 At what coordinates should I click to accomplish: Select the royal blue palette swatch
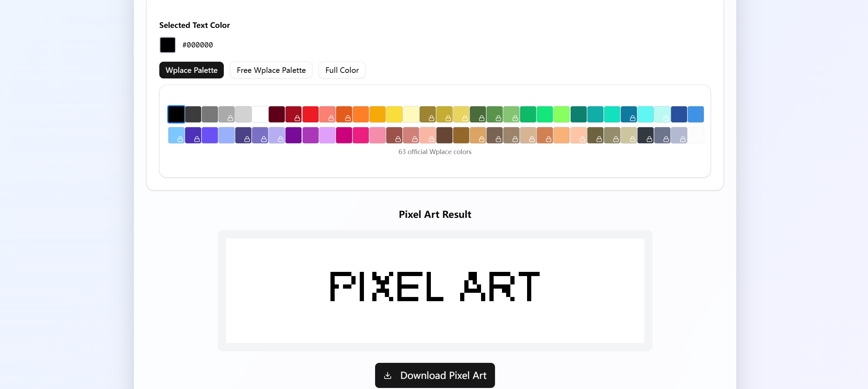coord(679,114)
